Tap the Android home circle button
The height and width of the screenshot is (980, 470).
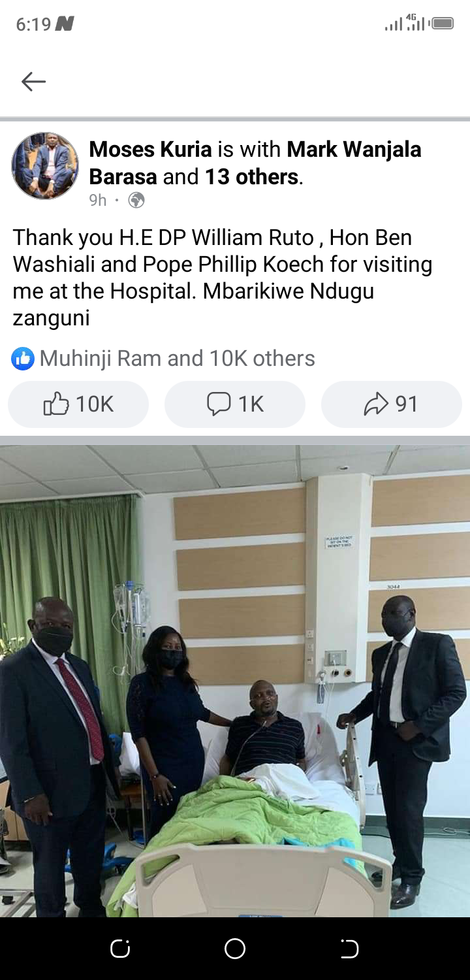coord(235,949)
